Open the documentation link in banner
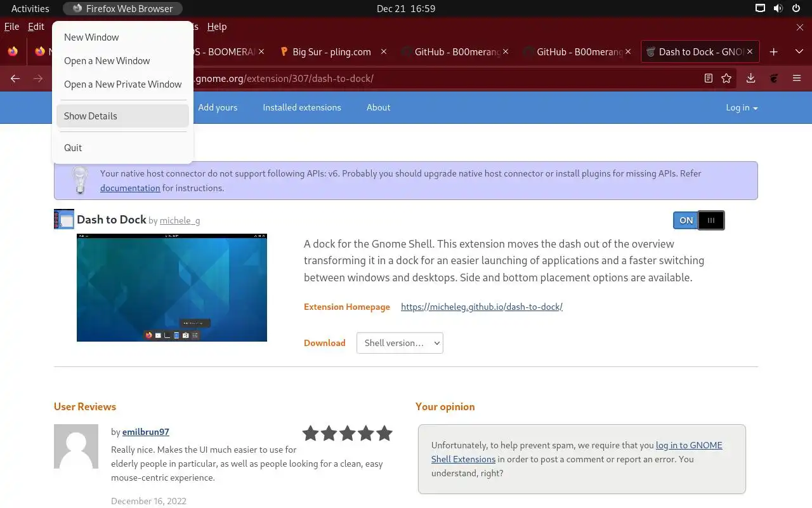The height and width of the screenshot is (508, 812). click(x=130, y=188)
